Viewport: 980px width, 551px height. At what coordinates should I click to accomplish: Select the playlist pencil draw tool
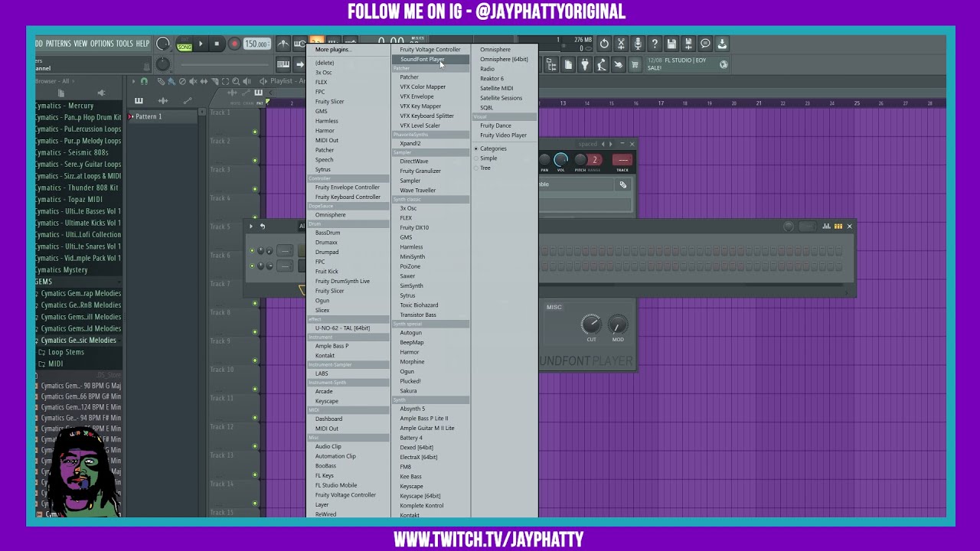pos(161,81)
